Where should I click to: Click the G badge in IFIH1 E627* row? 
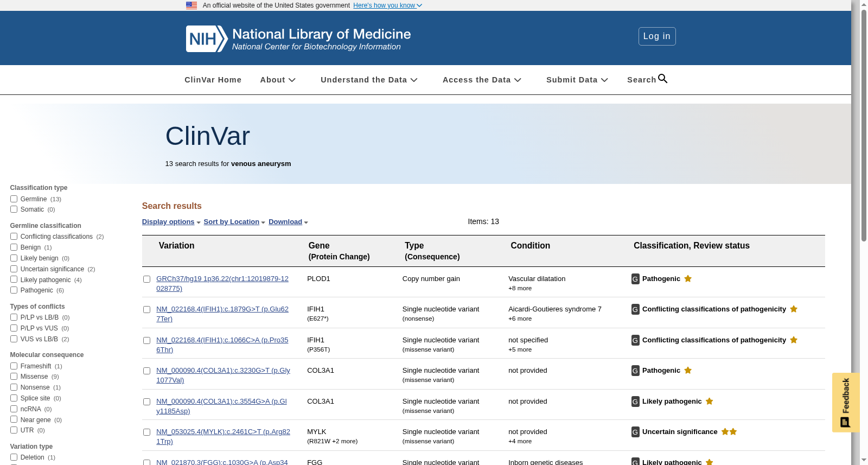(635, 309)
